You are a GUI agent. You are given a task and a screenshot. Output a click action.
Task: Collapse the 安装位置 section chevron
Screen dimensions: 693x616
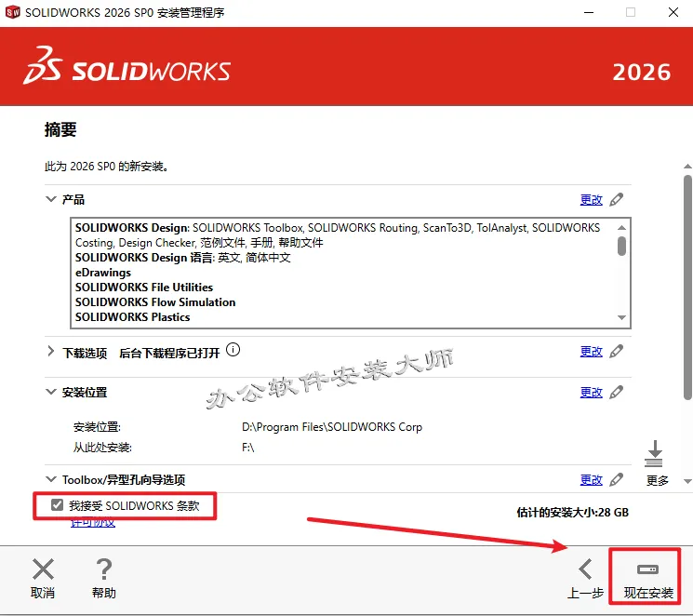click(x=51, y=392)
